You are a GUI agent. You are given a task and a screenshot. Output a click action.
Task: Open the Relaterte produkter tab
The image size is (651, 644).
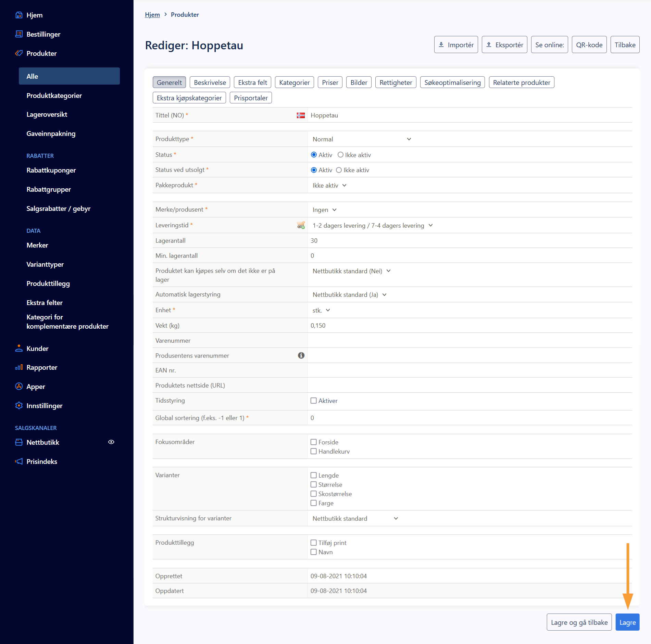tap(522, 83)
